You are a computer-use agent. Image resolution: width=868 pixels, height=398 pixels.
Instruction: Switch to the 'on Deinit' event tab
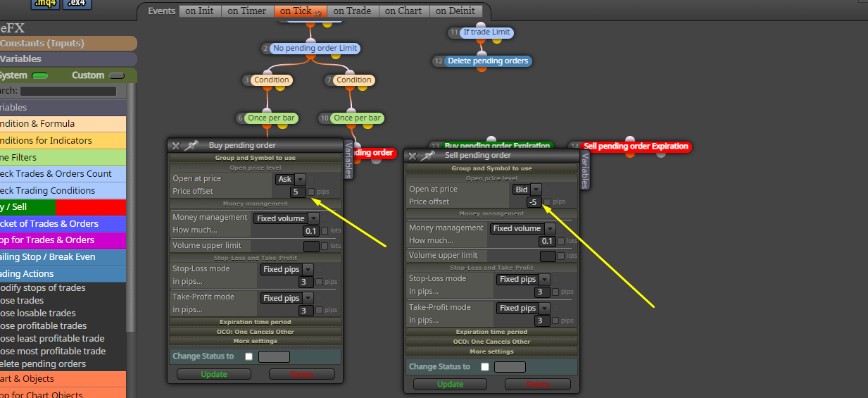coord(456,11)
